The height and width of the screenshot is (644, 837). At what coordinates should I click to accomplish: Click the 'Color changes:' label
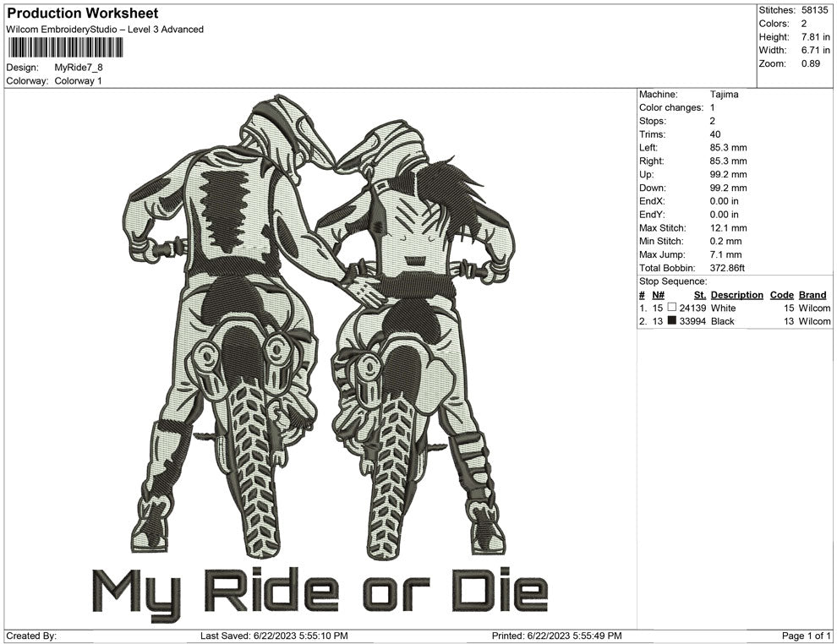[x=671, y=108]
